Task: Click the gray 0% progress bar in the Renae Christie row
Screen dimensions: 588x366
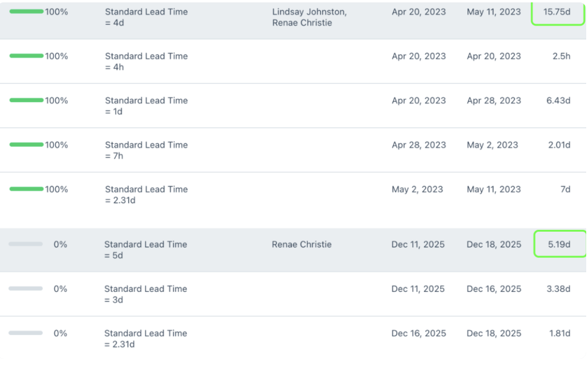Action: coord(26,244)
